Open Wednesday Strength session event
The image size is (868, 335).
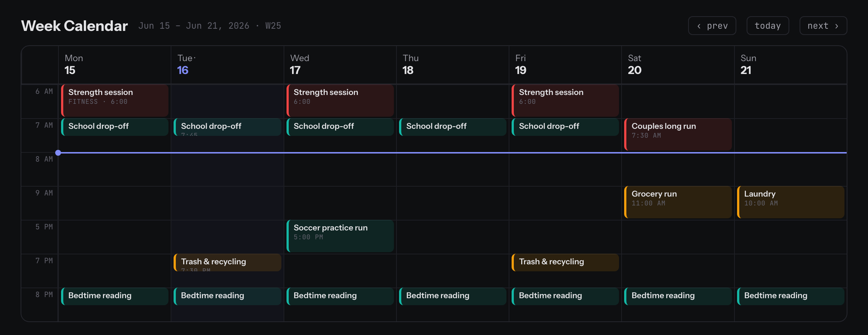tap(340, 100)
